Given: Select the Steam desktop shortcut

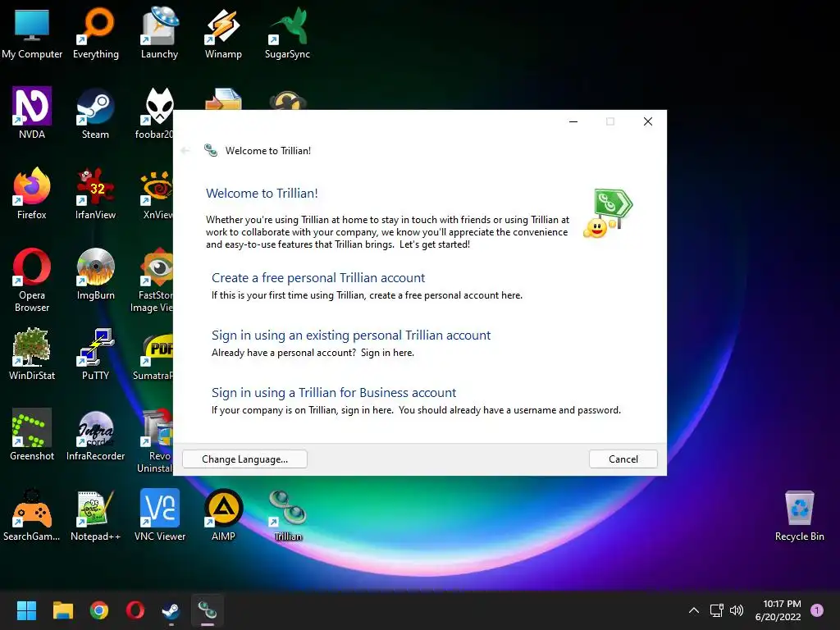Looking at the screenshot, I should point(95,113).
